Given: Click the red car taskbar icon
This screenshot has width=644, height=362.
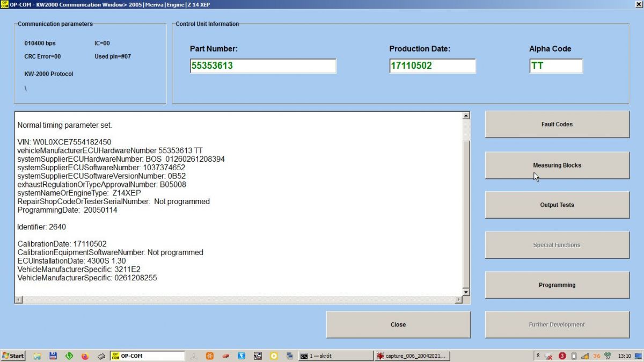Looking at the screenshot, I should tap(226, 356).
